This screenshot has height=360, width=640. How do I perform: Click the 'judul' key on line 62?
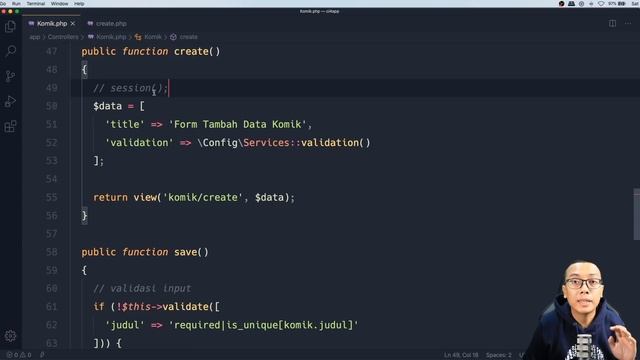(125, 325)
